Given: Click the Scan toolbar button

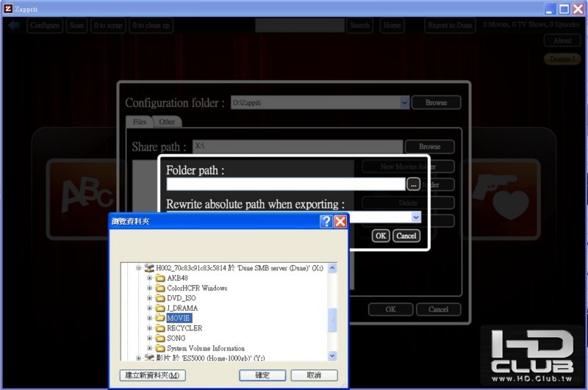Looking at the screenshot, I should coord(76,26).
